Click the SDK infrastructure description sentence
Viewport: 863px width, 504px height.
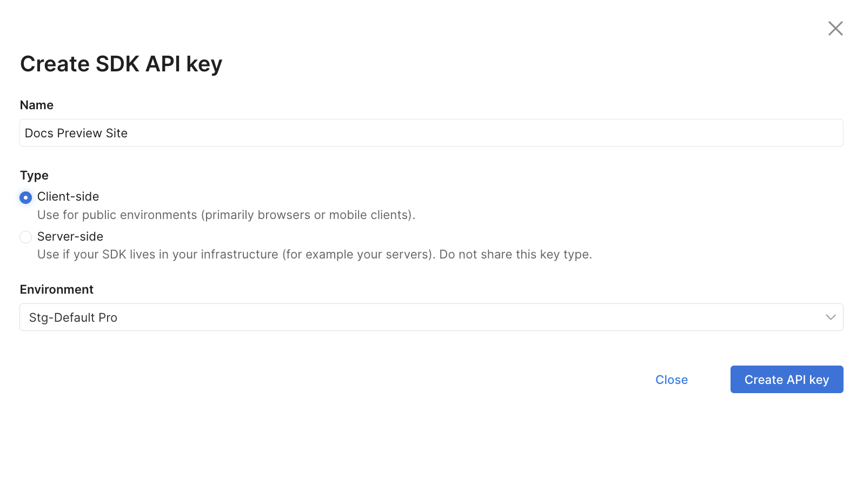tap(236, 254)
